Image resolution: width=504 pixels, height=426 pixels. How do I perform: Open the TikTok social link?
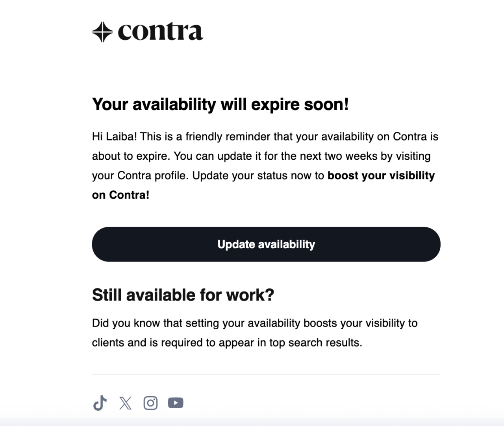coord(100,403)
